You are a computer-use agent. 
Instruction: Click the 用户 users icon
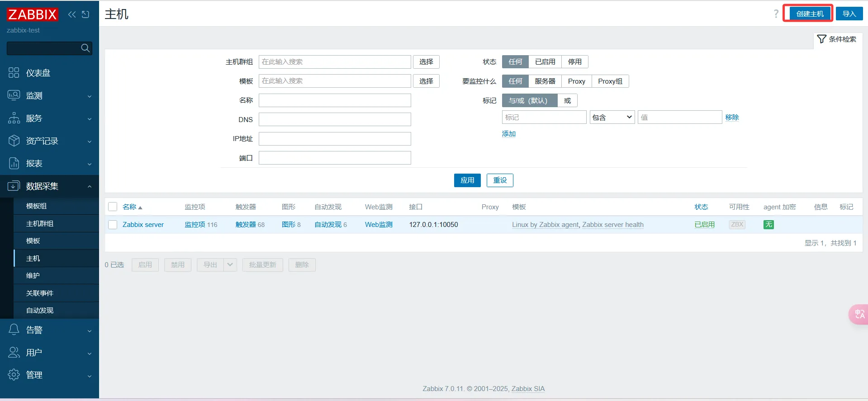14,352
